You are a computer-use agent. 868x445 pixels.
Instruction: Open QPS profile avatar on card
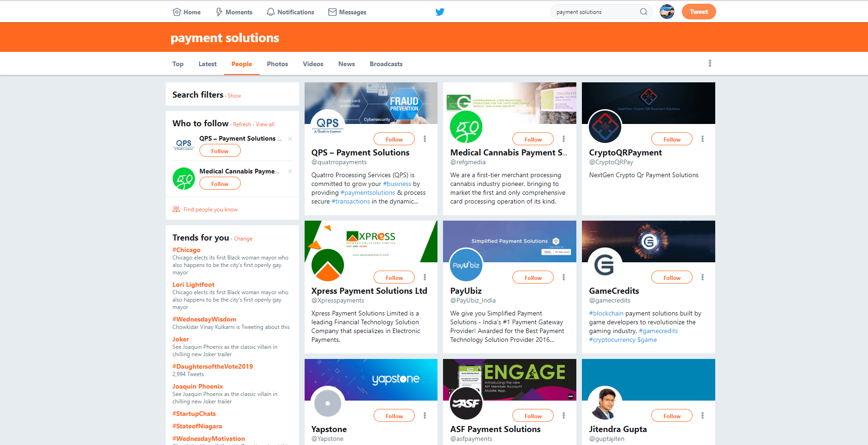(x=328, y=126)
